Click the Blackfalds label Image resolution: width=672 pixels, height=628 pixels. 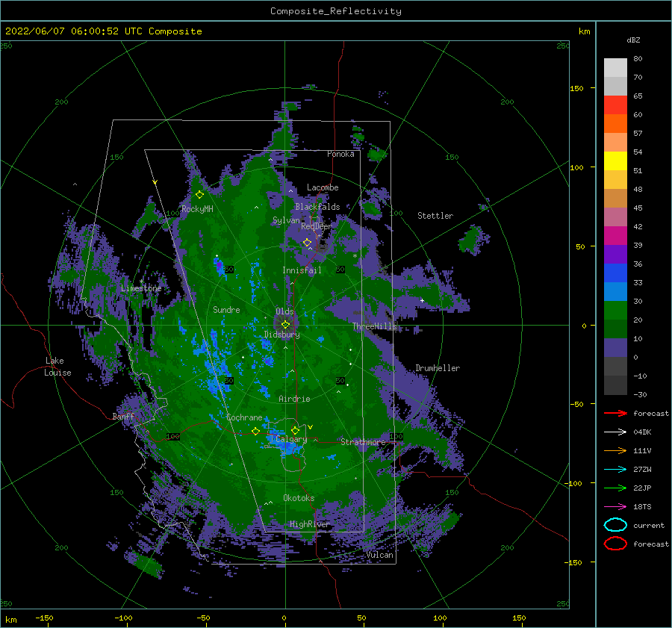click(x=317, y=207)
